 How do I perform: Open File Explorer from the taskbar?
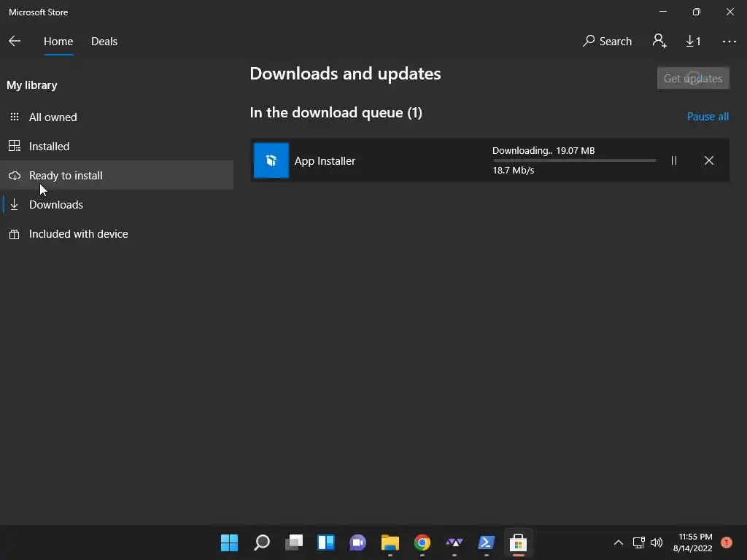point(390,542)
